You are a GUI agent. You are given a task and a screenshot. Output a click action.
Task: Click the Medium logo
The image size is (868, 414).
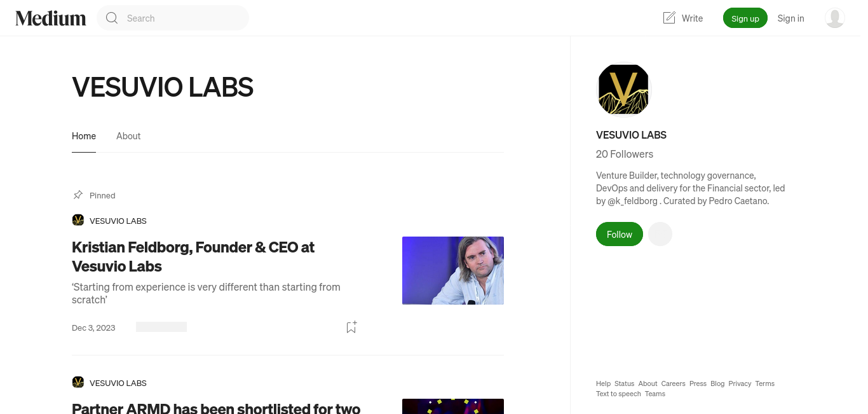pyautogui.click(x=51, y=18)
